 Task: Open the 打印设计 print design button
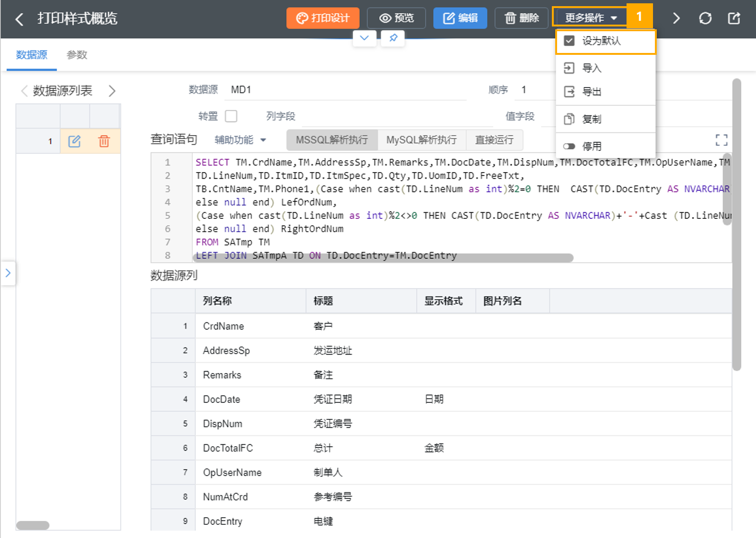click(323, 18)
